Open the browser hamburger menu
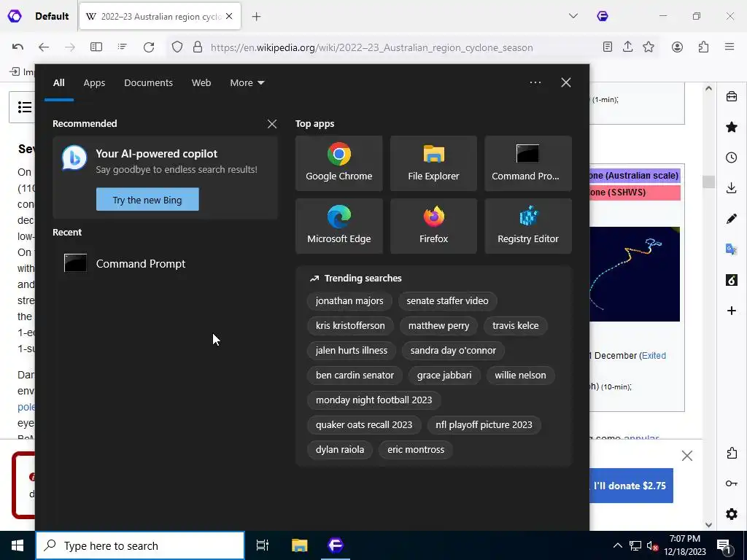 pos(729,47)
